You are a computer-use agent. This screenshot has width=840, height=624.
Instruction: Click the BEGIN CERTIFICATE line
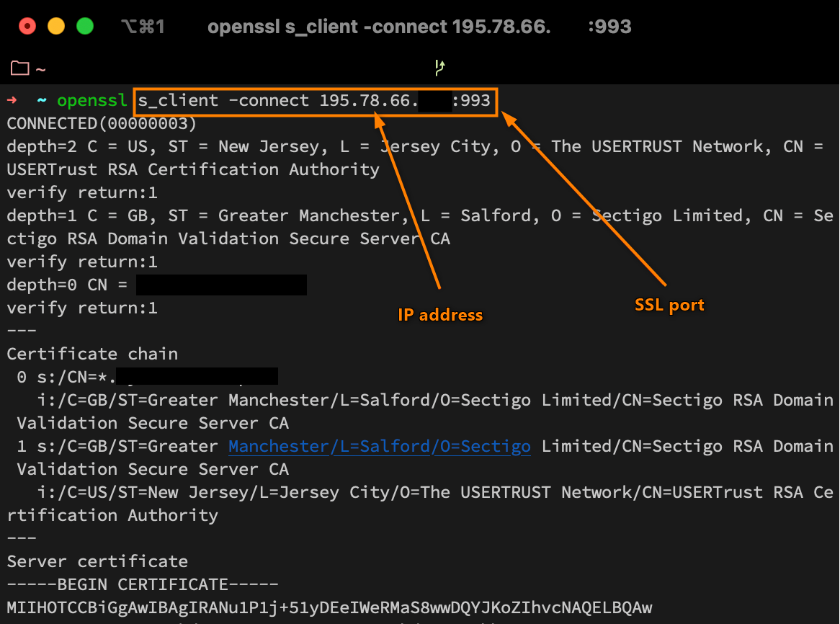[x=143, y=584]
